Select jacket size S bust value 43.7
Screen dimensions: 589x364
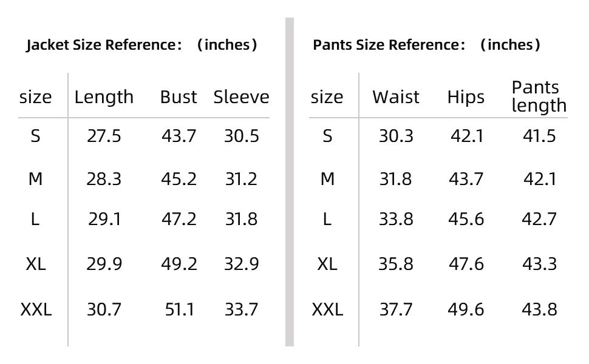tap(179, 136)
